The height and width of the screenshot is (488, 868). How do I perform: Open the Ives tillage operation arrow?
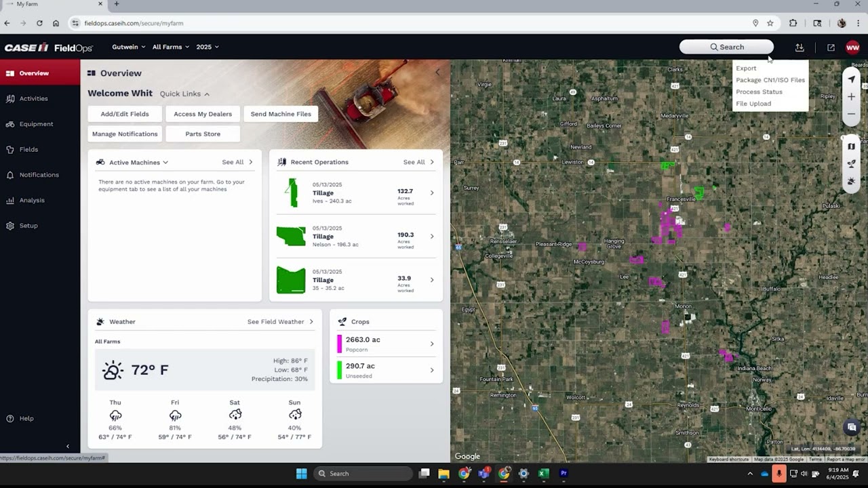(x=432, y=193)
